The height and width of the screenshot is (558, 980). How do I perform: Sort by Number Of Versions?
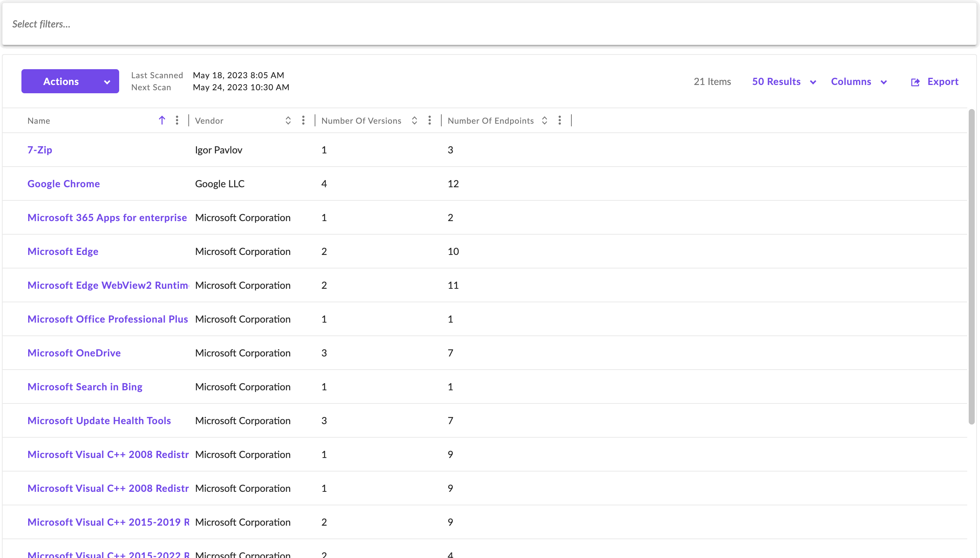point(414,120)
